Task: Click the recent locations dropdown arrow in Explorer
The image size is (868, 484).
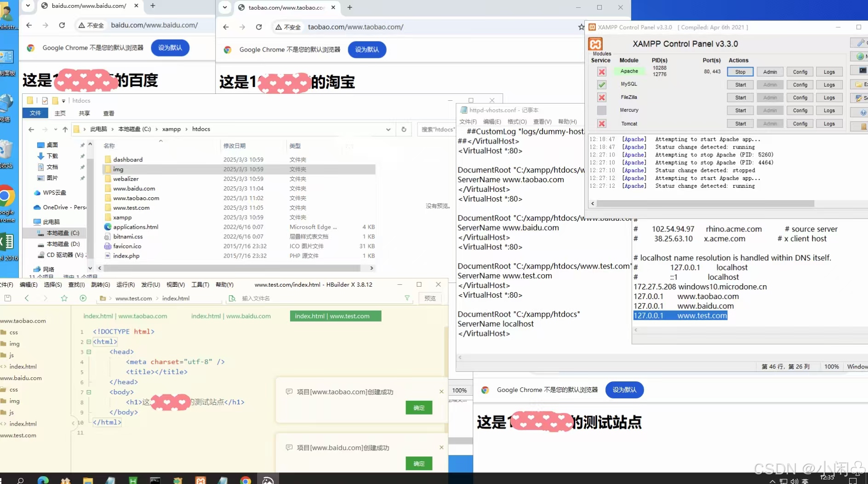Action: coord(55,129)
